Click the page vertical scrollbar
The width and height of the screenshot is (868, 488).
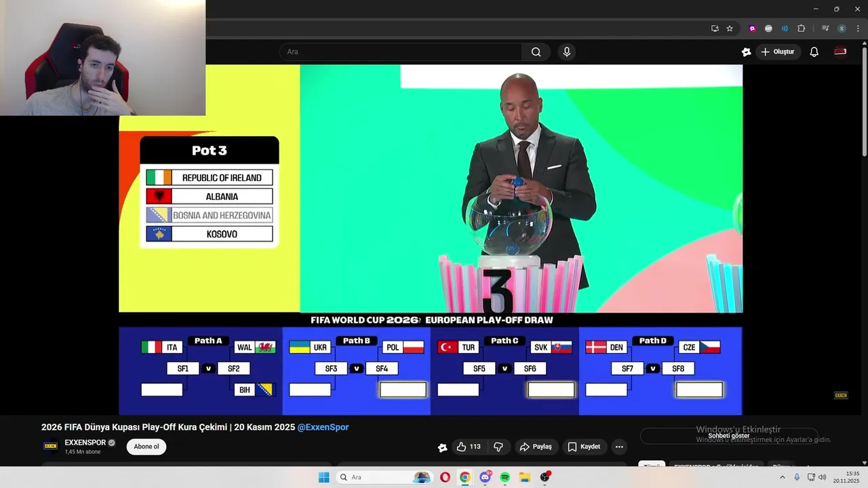(864, 102)
